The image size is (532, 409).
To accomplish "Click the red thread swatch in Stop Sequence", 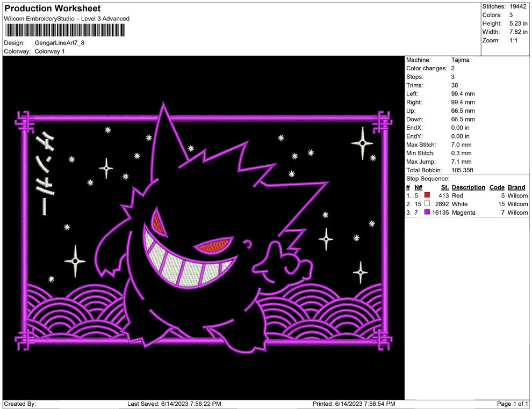I will pos(426,195).
